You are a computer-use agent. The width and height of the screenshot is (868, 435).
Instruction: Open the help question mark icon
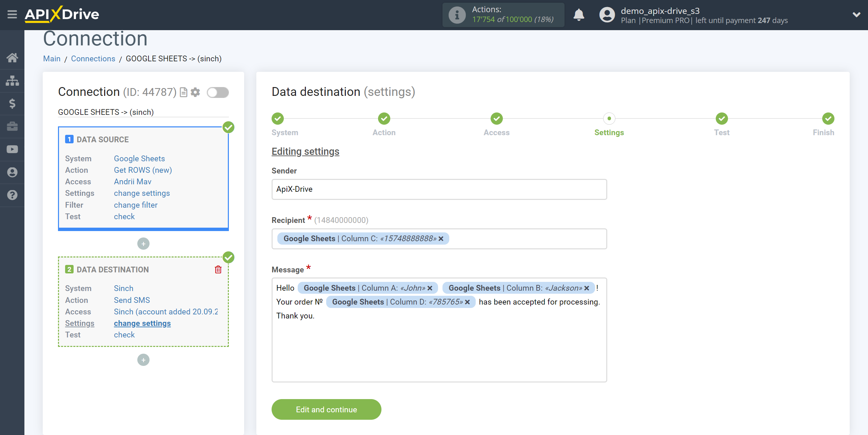point(12,195)
